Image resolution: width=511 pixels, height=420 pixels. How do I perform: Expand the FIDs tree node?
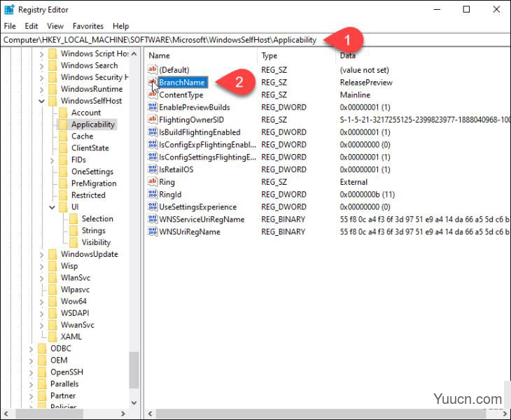[52, 160]
